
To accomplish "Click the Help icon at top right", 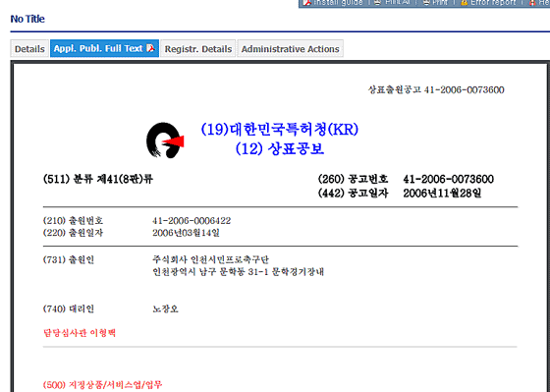I will tap(532, 3).
